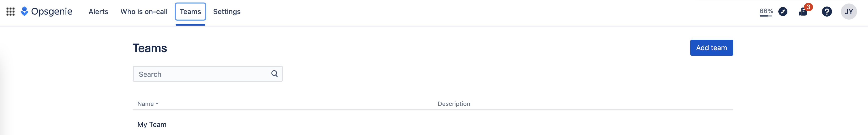
Task: Open the help question mark icon
Action: pos(826,12)
